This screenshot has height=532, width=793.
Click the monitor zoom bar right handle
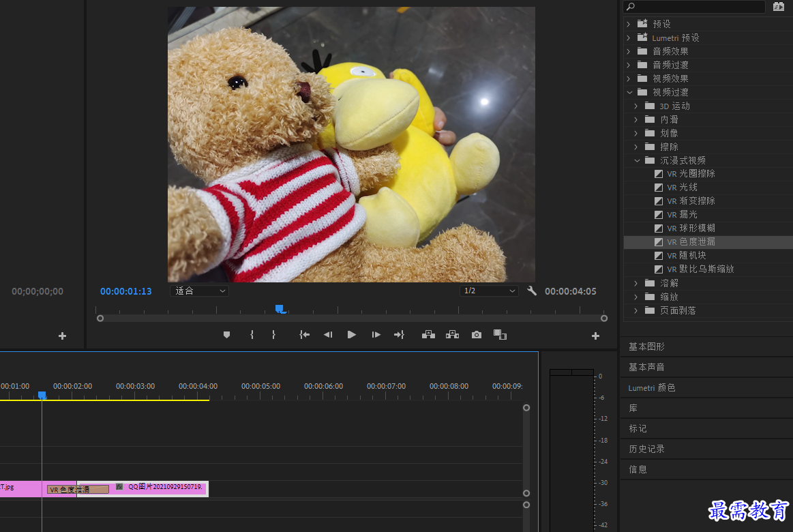point(604,318)
